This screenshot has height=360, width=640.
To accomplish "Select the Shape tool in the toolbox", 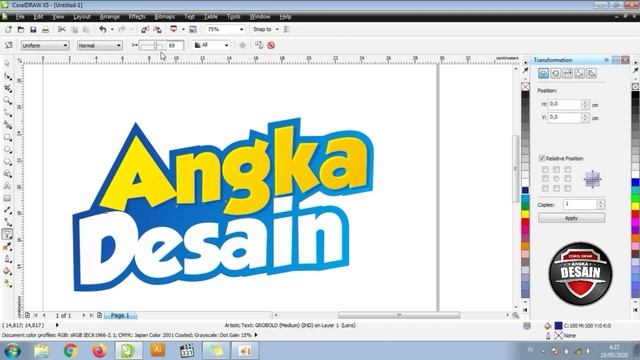I will coord(7,76).
